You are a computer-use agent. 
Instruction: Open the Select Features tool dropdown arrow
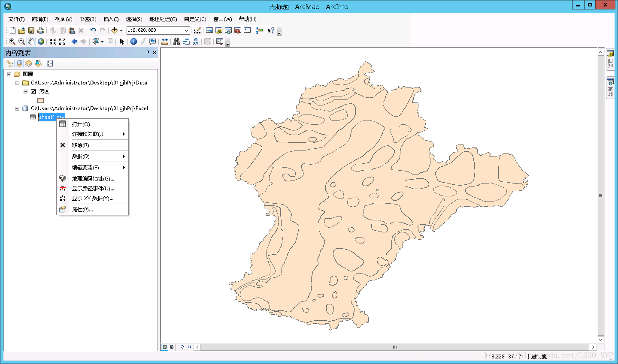[102, 42]
